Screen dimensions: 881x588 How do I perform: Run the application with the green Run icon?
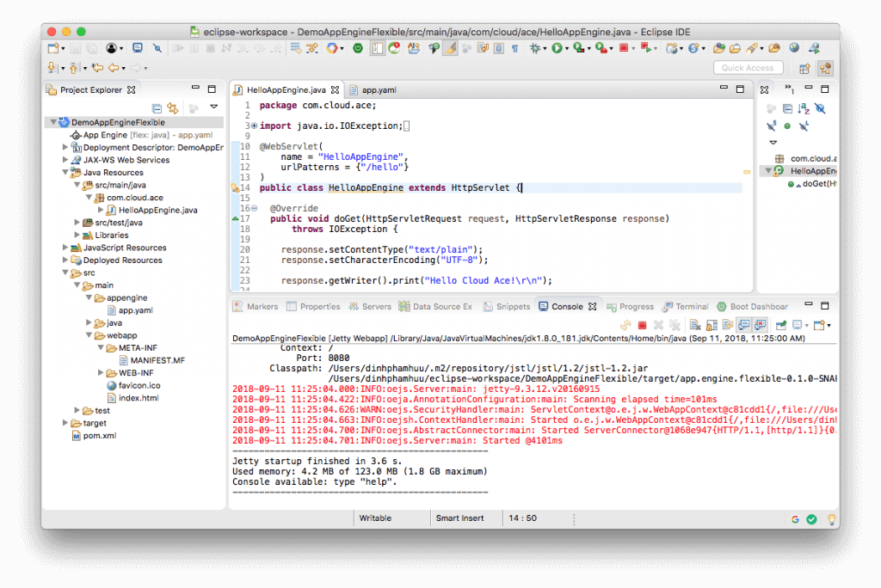[558, 49]
